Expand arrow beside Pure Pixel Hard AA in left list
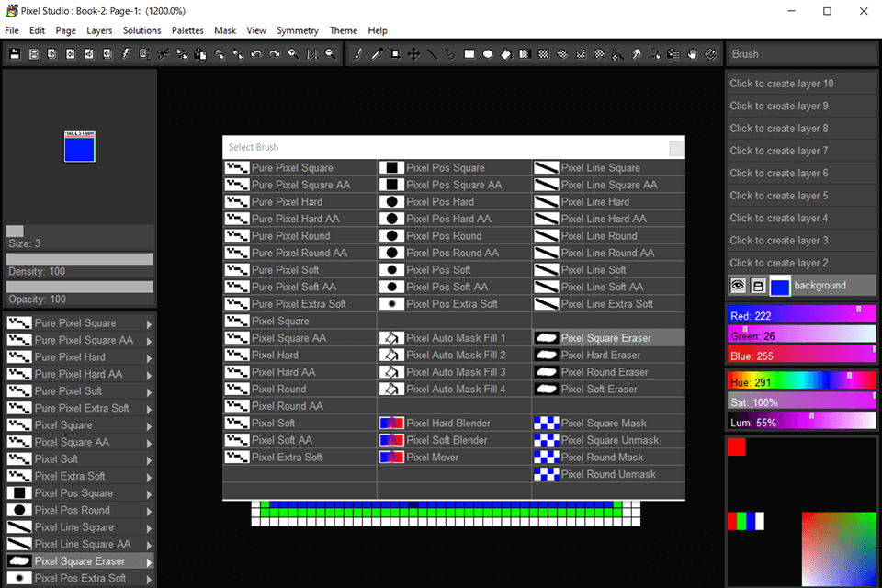Image resolution: width=882 pixels, height=588 pixels. point(149,375)
